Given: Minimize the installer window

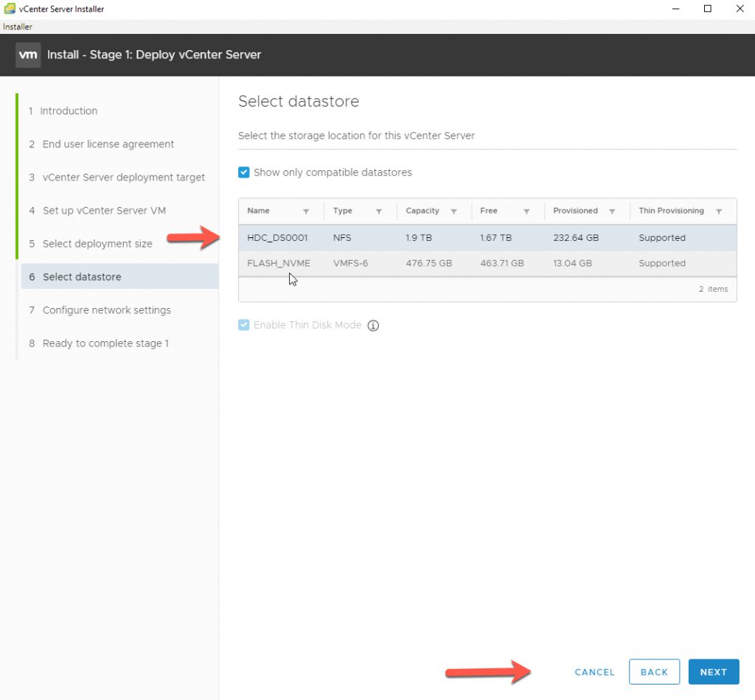Looking at the screenshot, I should 676,9.
